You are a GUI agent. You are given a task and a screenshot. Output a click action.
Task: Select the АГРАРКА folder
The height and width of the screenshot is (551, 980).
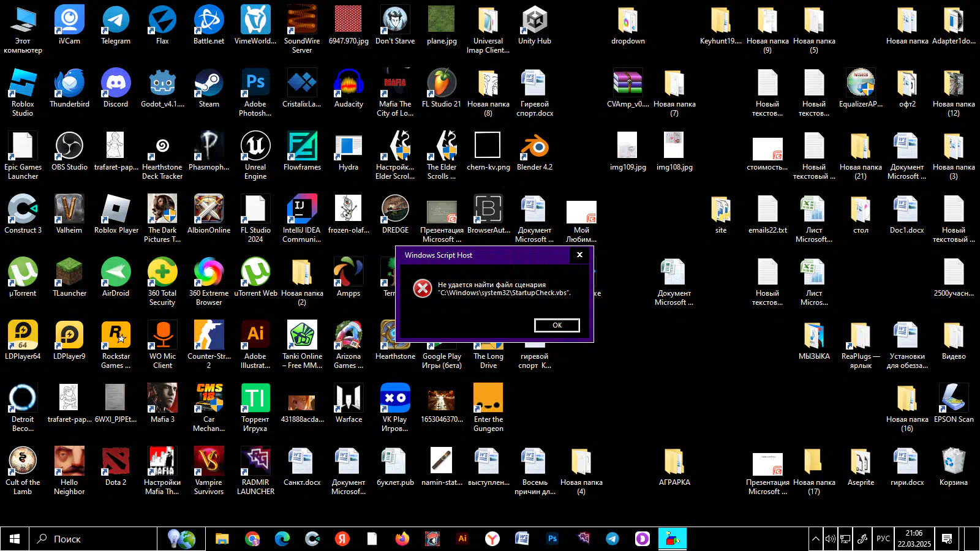pos(674,467)
